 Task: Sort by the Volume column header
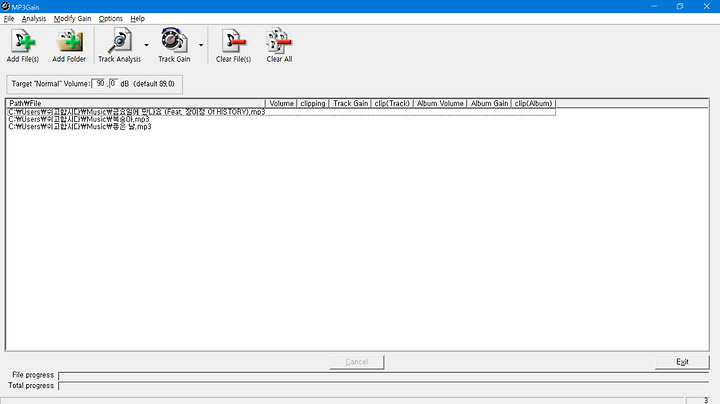281,103
